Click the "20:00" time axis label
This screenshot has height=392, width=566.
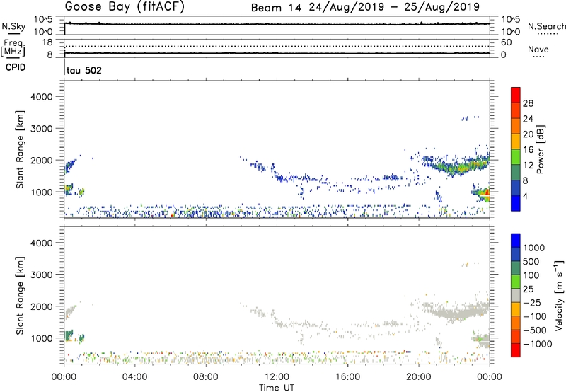click(418, 377)
